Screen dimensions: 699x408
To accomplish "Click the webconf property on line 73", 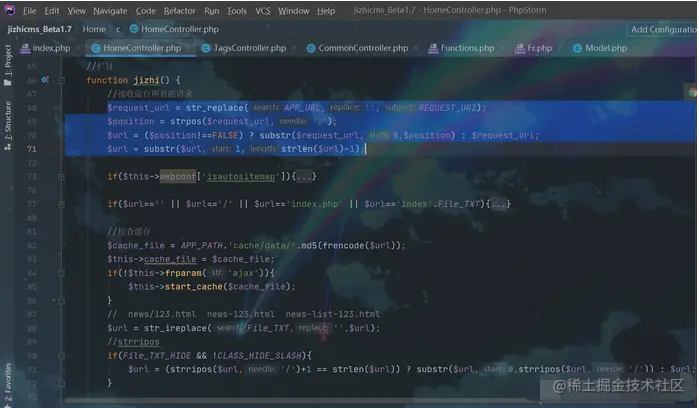I will coord(178,177).
